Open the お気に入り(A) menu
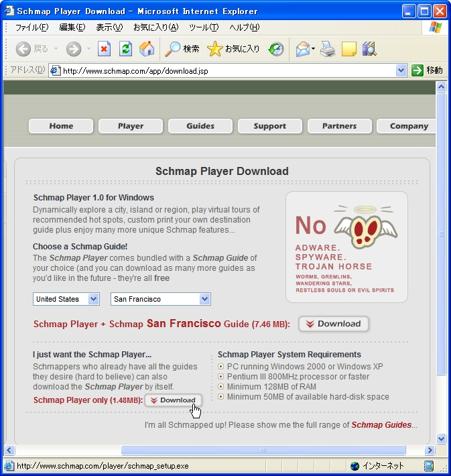451x476 pixels. (155, 27)
